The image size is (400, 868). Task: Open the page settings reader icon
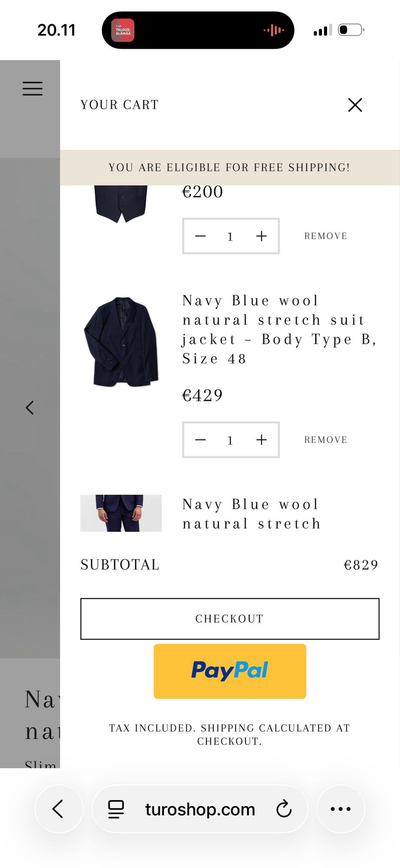click(x=116, y=809)
